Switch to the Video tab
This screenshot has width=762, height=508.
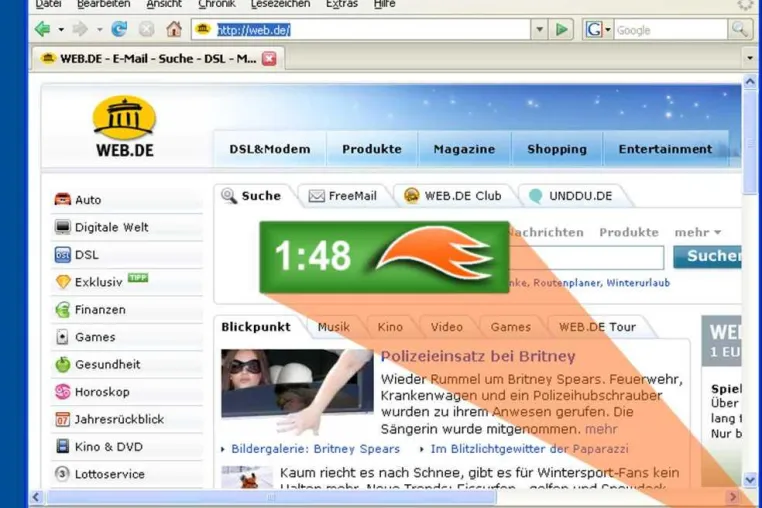pos(447,327)
